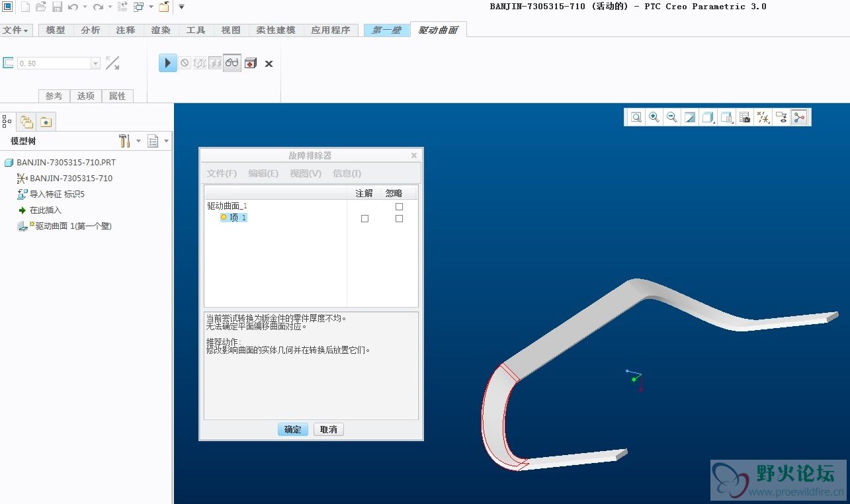
Task: Click the Zoom Out magnifier icon
Action: (x=671, y=117)
